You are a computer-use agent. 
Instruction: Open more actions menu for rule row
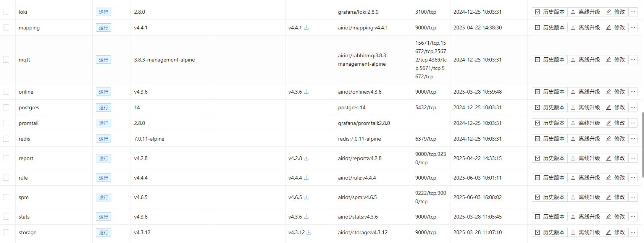(x=633, y=178)
